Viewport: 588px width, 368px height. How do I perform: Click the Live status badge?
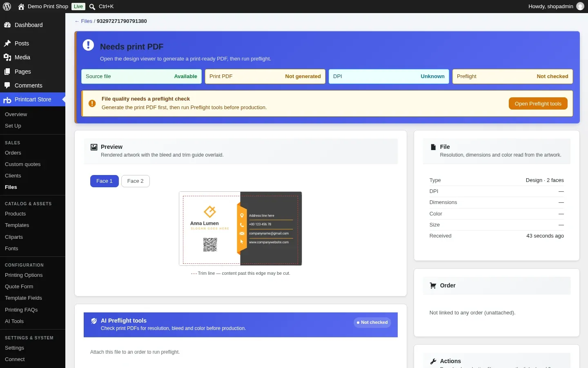click(x=78, y=7)
